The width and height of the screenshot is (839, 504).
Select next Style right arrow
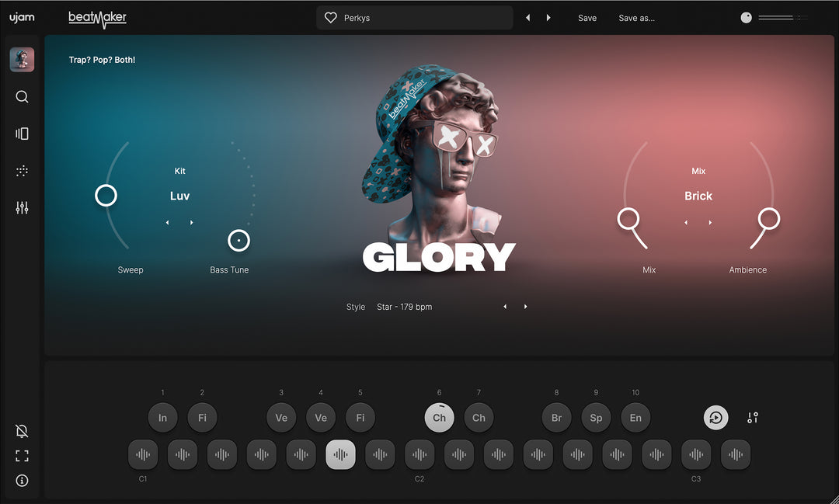(525, 307)
